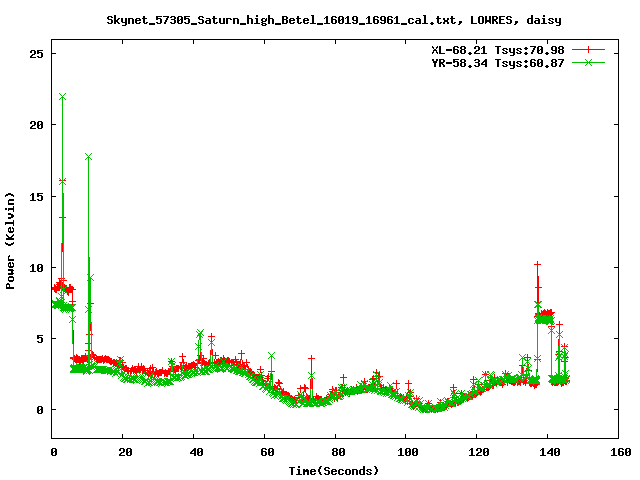The image size is (640, 480).
Task: Click the x-axis tick label 140
Action: [x=550, y=452]
